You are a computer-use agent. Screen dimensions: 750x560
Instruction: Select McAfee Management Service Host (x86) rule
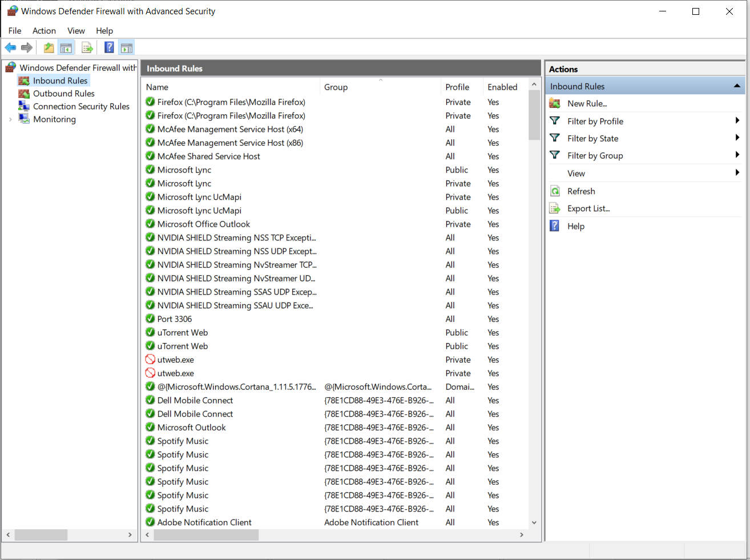335,143
